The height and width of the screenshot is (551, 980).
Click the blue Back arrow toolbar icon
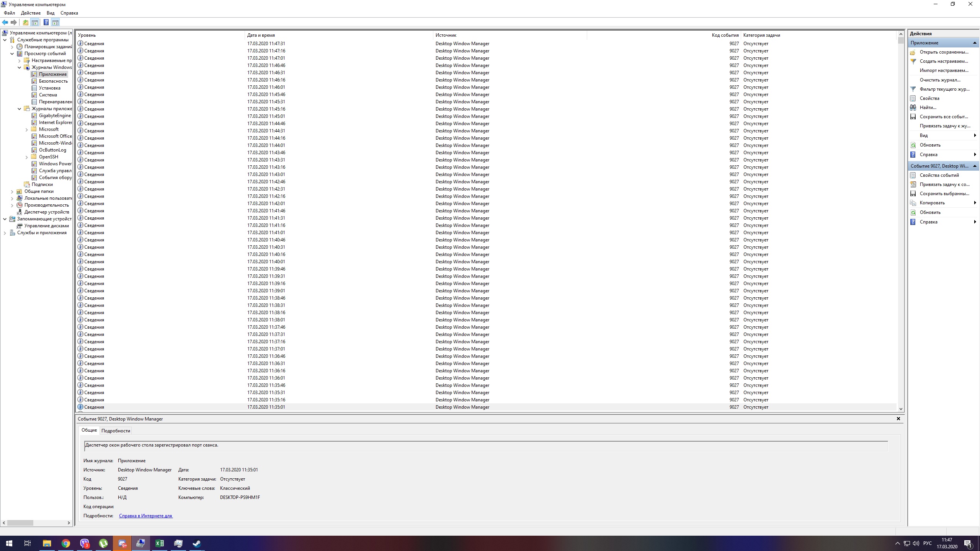pyautogui.click(x=5, y=22)
